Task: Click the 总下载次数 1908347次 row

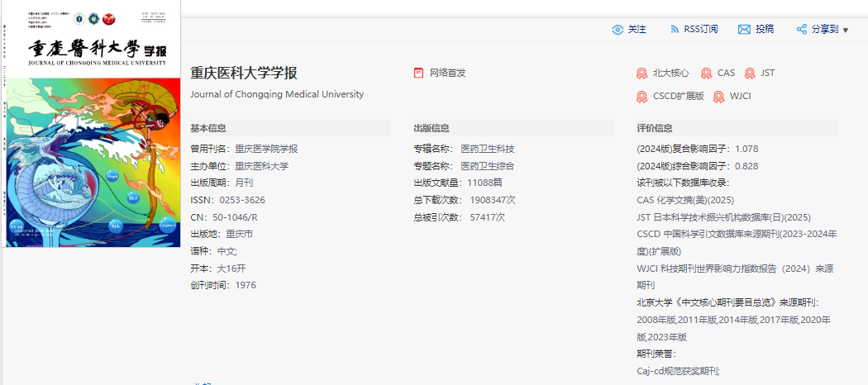Action: pyautogui.click(x=465, y=200)
